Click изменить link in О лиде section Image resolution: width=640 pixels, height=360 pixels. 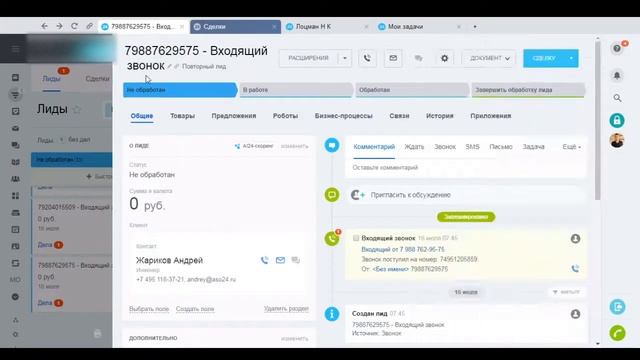pos(294,146)
